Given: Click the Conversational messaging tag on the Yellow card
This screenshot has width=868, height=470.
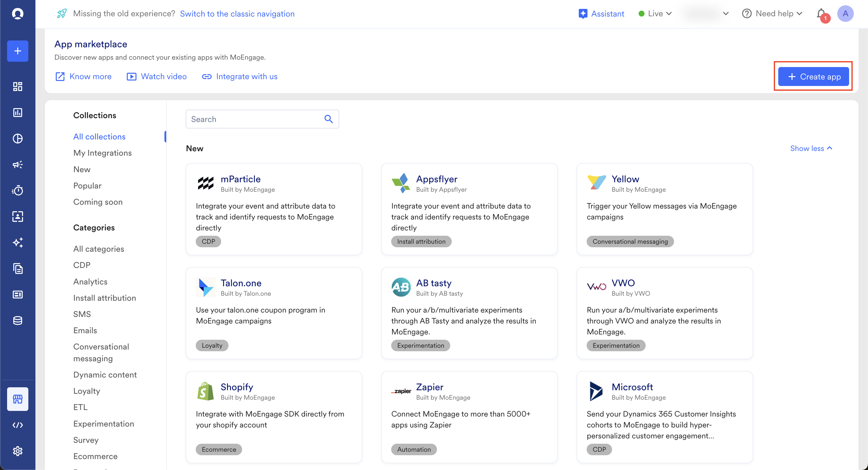Looking at the screenshot, I should pyautogui.click(x=630, y=241).
